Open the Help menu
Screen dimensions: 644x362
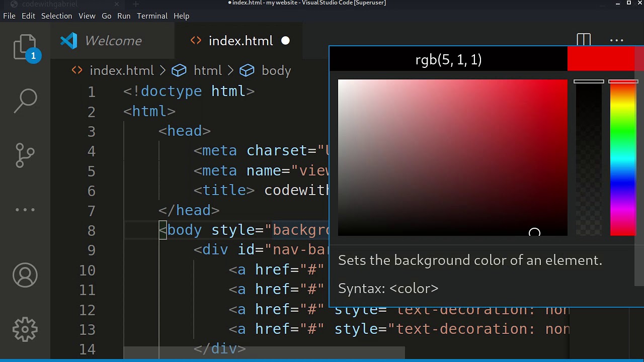[x=182, y=16]
